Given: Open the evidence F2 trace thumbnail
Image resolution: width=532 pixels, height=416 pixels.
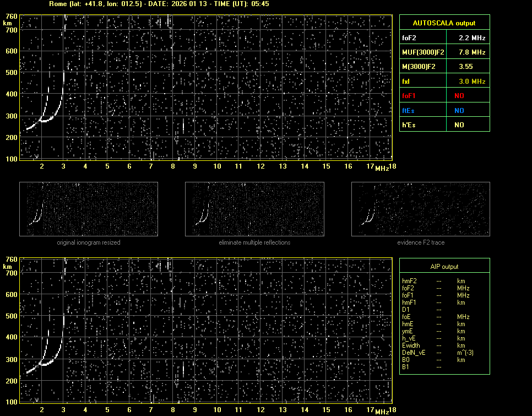Looking at the screenshot, I should pos(421,209).
